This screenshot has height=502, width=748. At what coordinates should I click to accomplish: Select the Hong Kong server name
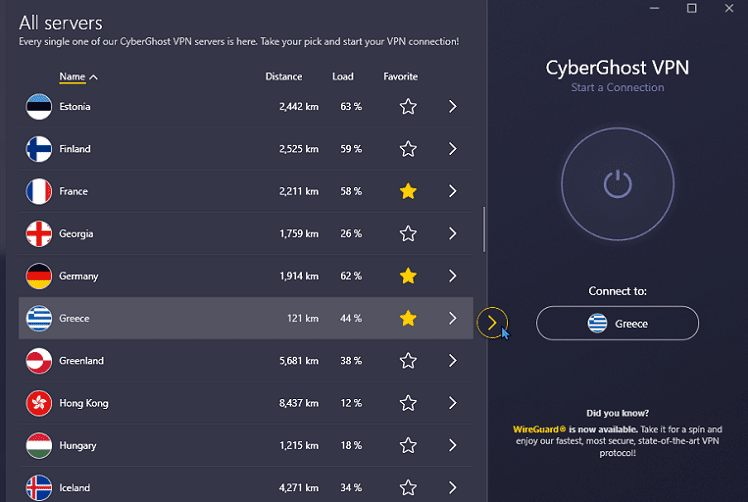pyautogui.click(x=84, y=403)
